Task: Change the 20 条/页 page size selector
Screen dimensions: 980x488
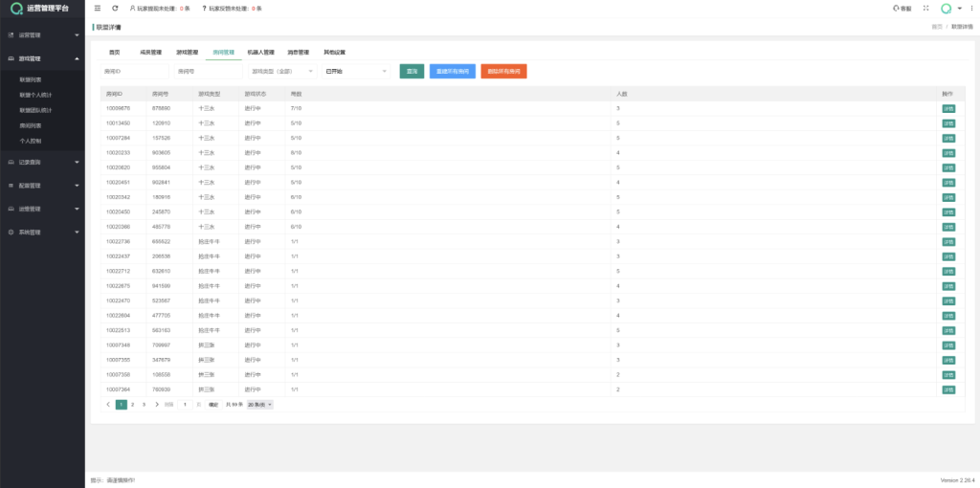Action: tap(261, 405)
